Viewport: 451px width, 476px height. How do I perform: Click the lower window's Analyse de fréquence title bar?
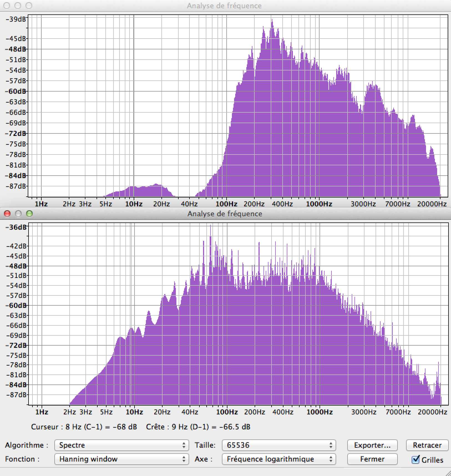(225, 214)
